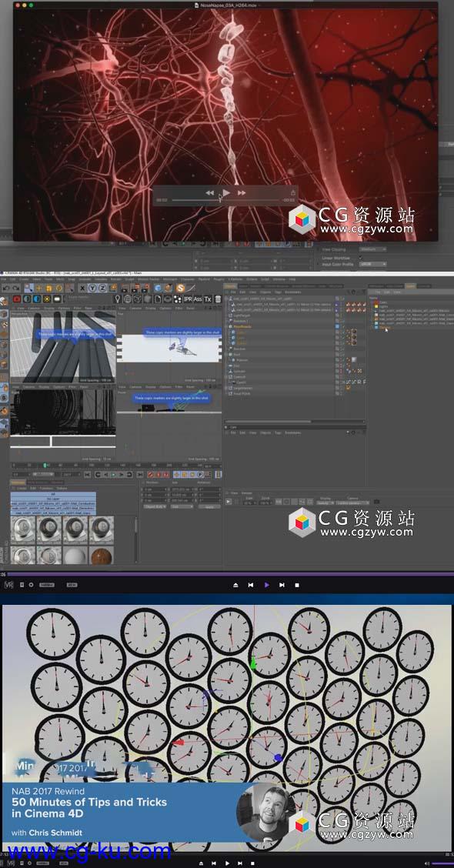Screen dimensions: 454x868
Task: Click purple play button in middle player bar
Action: point(267,585)
